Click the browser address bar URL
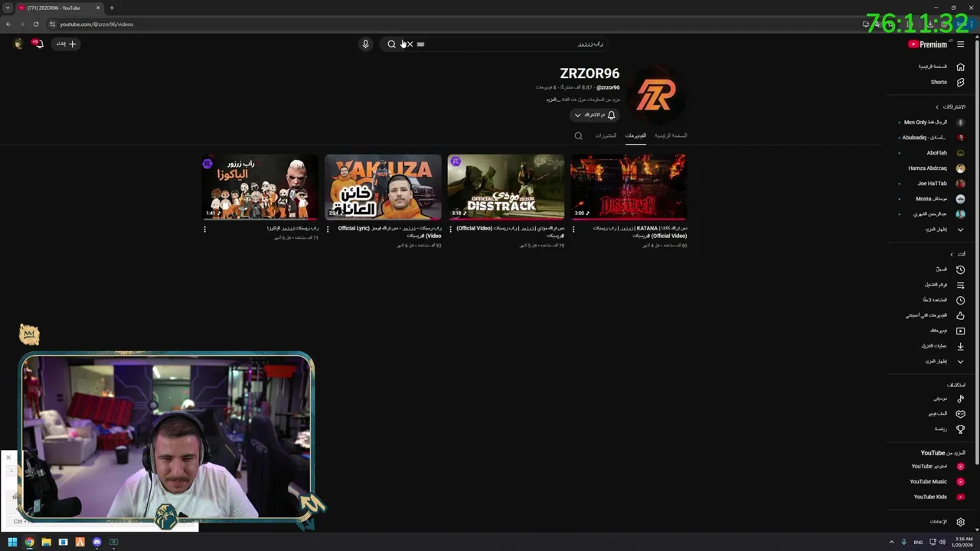The width and height of the screenshot is (980, 551). [96, 24]
